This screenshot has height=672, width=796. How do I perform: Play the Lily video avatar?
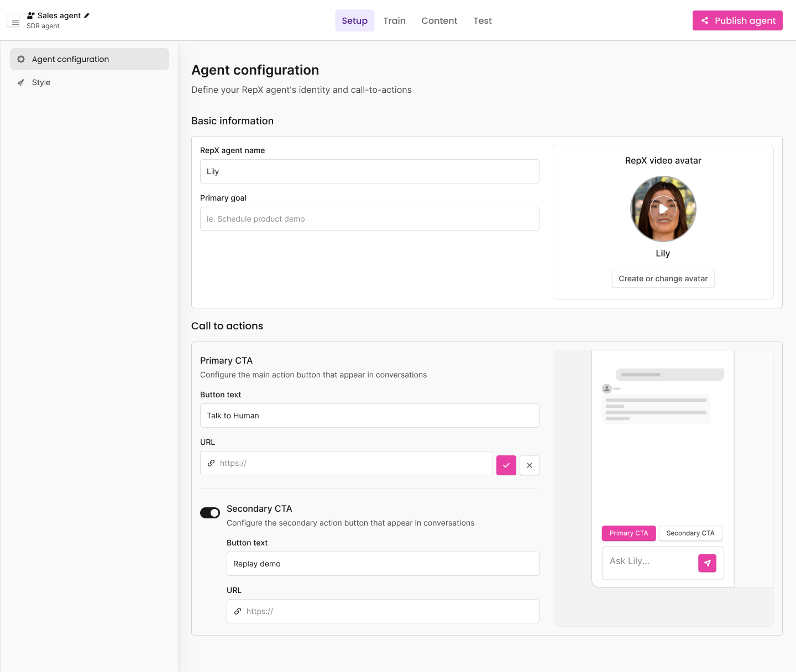[x=663, y=209]
